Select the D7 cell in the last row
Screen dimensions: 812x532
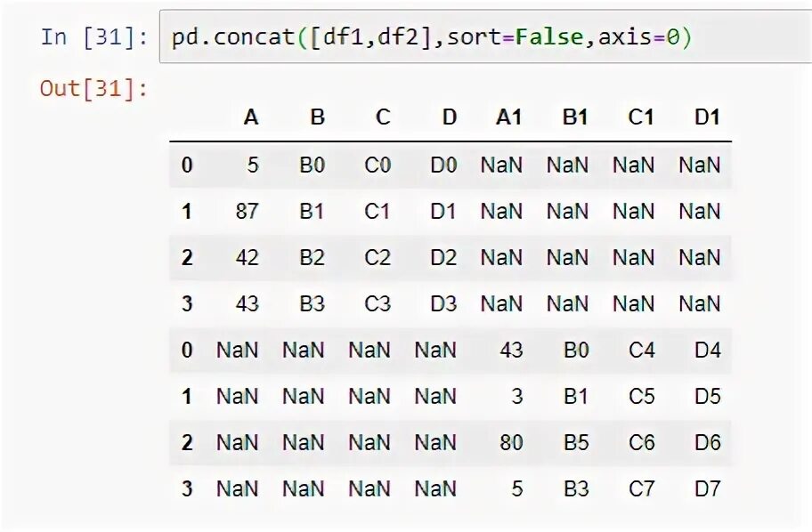coord(708,488)
